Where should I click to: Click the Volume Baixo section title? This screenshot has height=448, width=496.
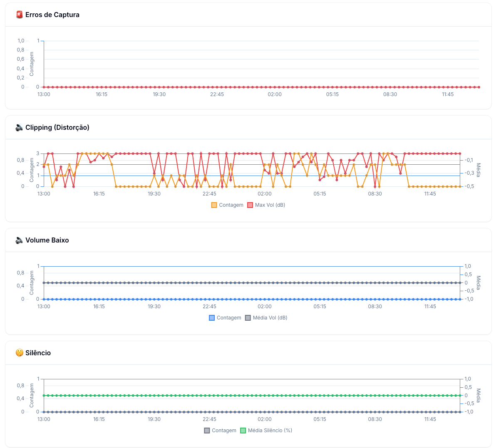pyautogui.click(x=47, y=240)
